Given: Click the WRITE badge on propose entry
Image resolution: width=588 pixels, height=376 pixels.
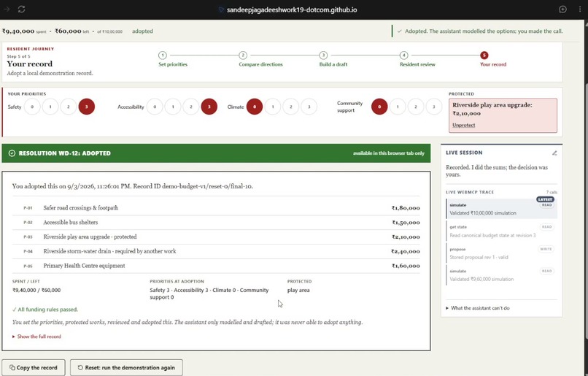Looking at the screenshot, I should tap(546, 249).
